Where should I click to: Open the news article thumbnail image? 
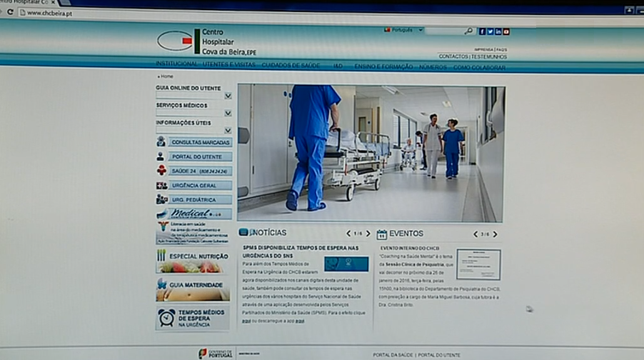pyautogui.click(x=346, y=264)
